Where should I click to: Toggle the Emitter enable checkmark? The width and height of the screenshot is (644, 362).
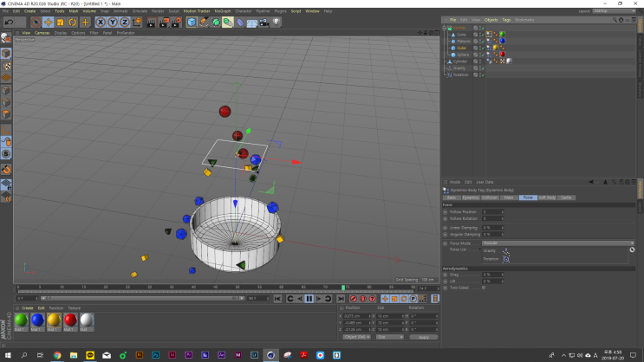(483, 28)
